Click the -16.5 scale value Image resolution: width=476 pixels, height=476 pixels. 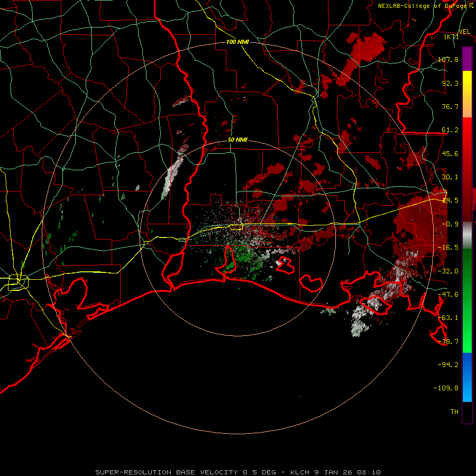[448, 248]
